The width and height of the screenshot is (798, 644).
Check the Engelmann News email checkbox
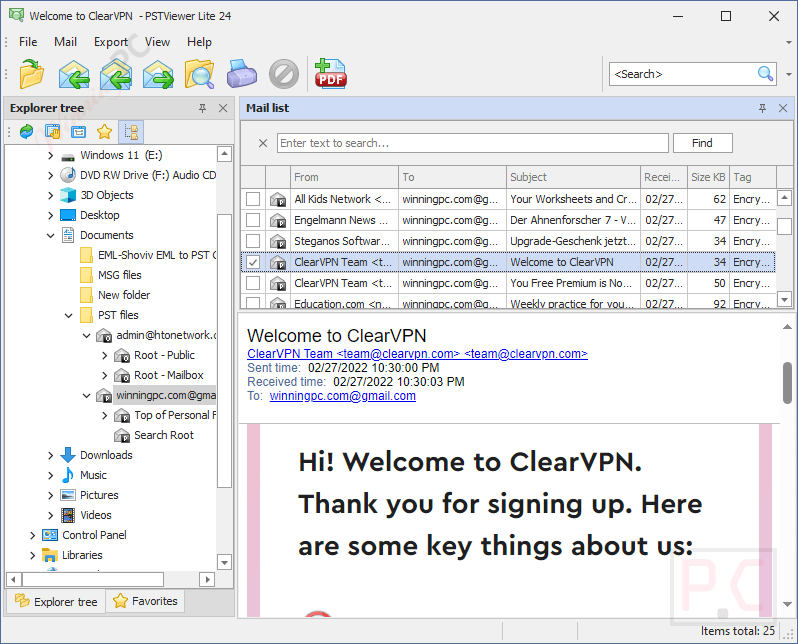click(253, 220)
